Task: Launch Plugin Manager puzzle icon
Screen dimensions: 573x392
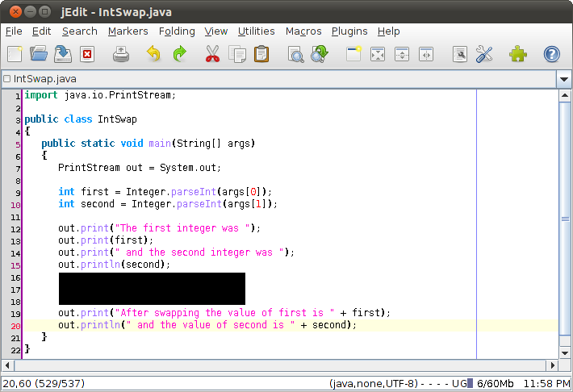Action: coord(518,54)
